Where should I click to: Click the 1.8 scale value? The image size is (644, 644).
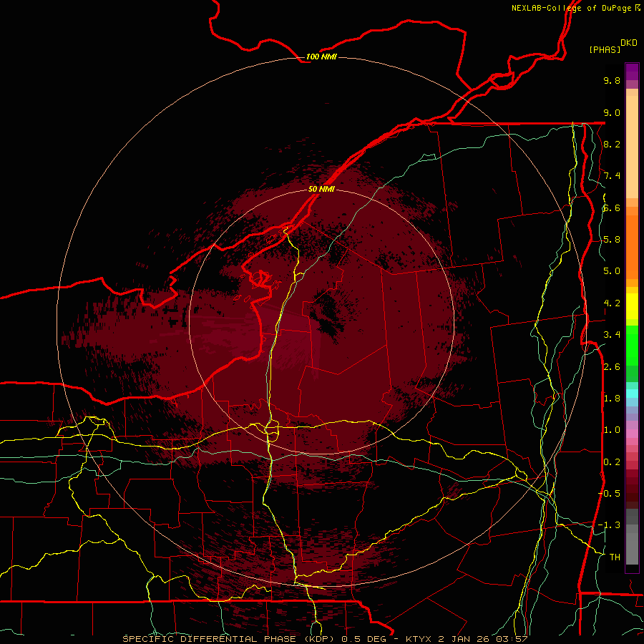pyautogui.click(x=612, y=399)
